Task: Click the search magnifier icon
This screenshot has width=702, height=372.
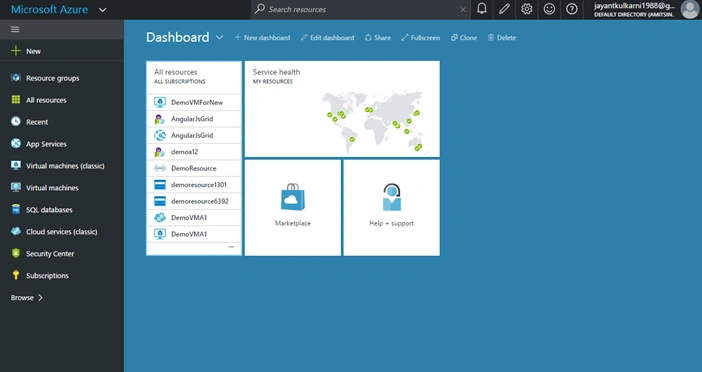Action: 260,9
